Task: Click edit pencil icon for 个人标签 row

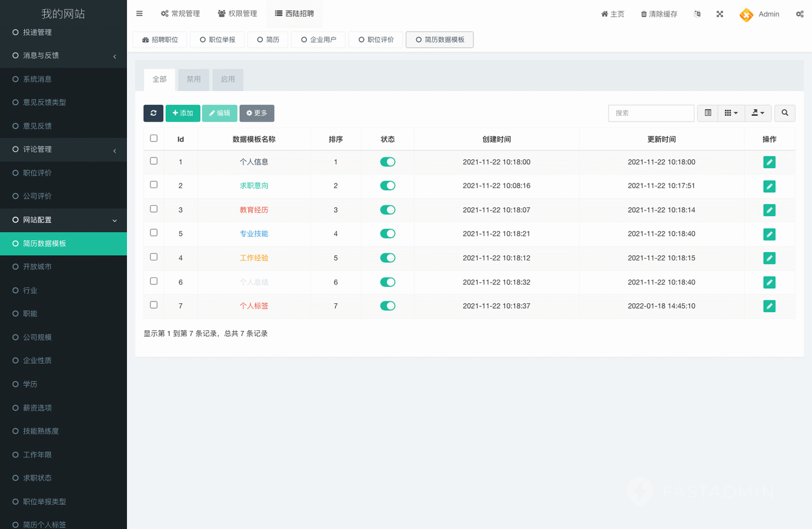Action: pyautogui.click(x=769, y=306)
